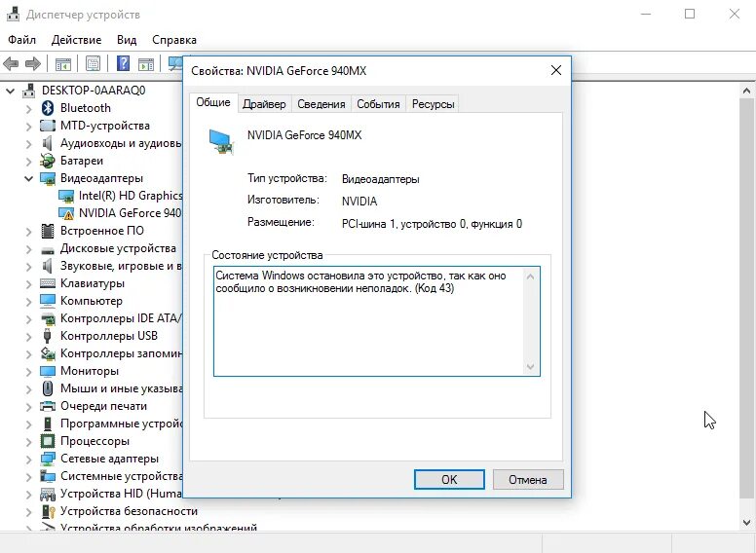
Task: Collapse the DESKTOP-0AARAQ0 root node
Action: click(x=10, y=91)
